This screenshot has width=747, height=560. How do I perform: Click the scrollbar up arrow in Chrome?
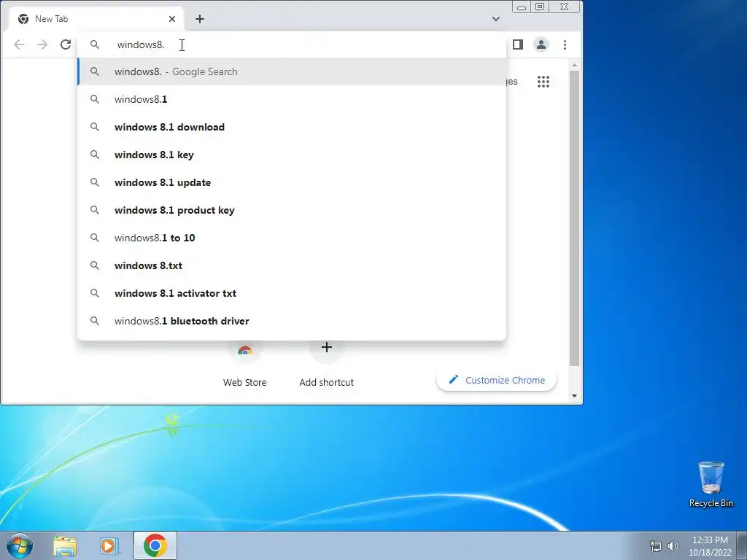tap(575, 65)
